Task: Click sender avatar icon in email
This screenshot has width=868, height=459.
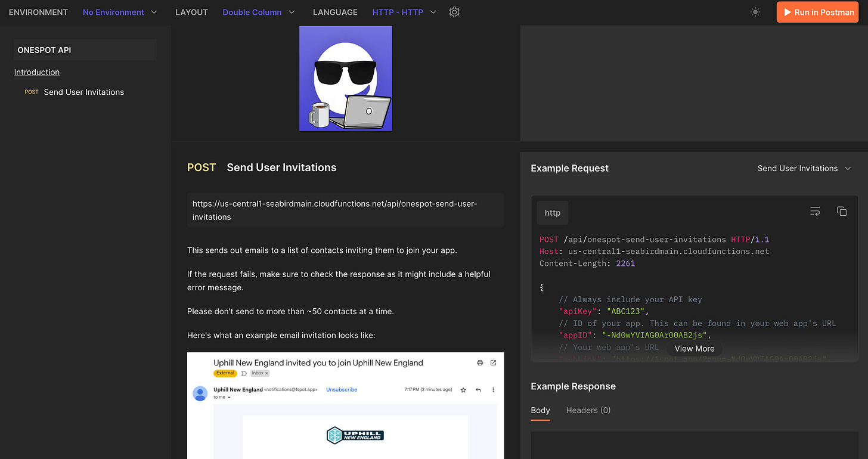Action: [x=200, y=393]
